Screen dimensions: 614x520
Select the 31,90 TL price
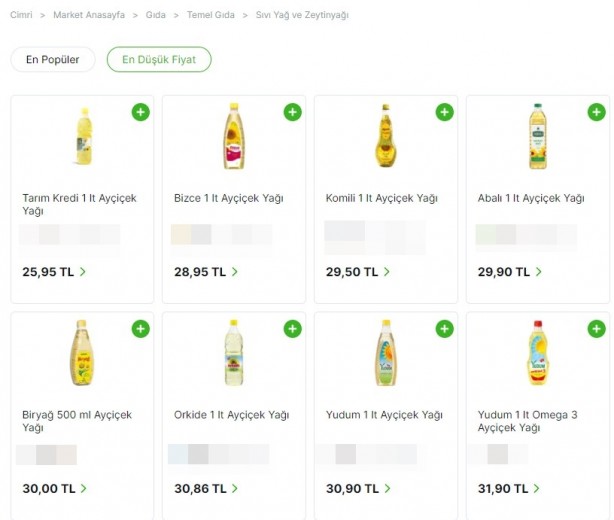[x=503, y=488]
